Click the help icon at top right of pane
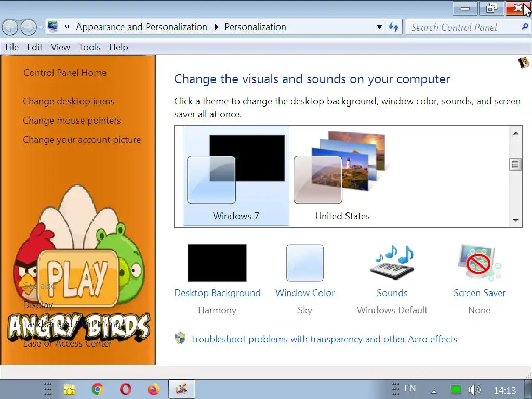The width and height of the screenshot is (532, 399). click(524, 63)
